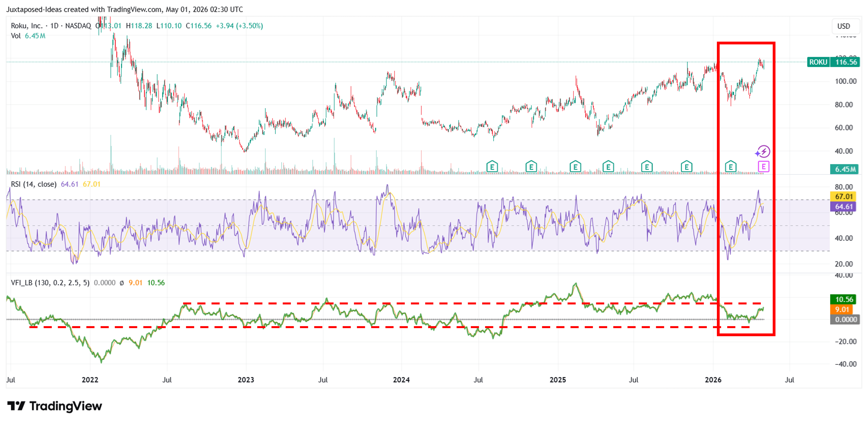868x424 pixels.
Task: Click the VFI_LB indicator legend label
Action: [x=50, y=283]
